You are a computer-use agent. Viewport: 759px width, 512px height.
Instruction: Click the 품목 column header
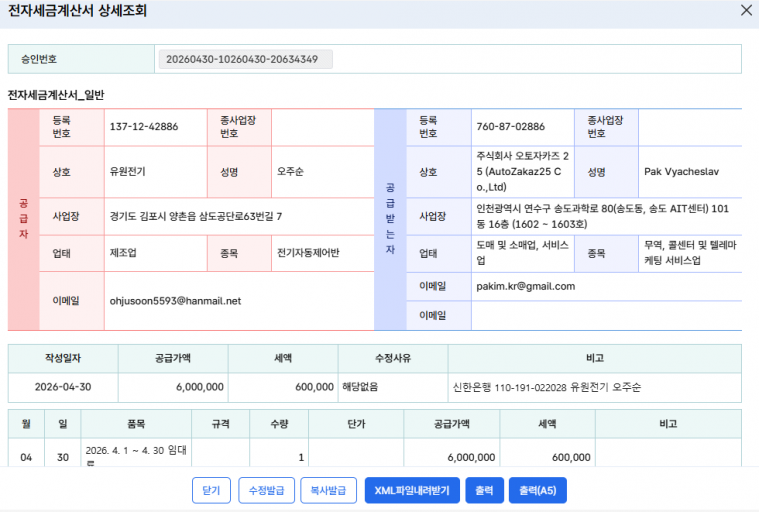tap(136, 424)
